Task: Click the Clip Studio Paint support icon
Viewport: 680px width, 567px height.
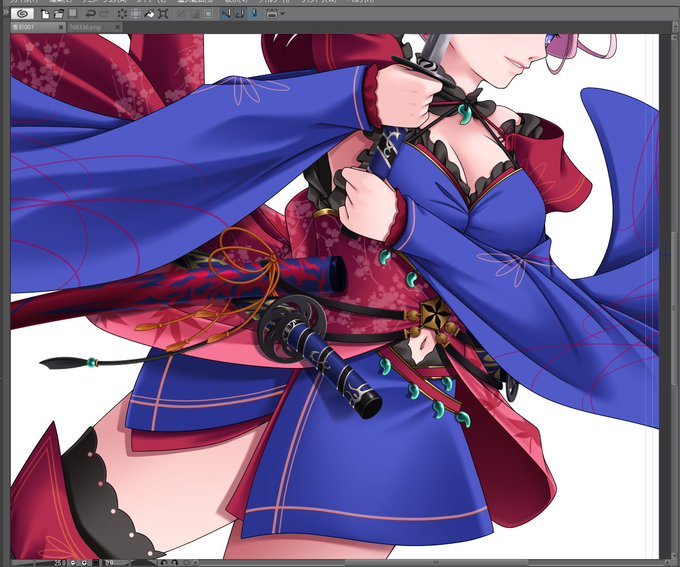Action: tap(272, 14)
